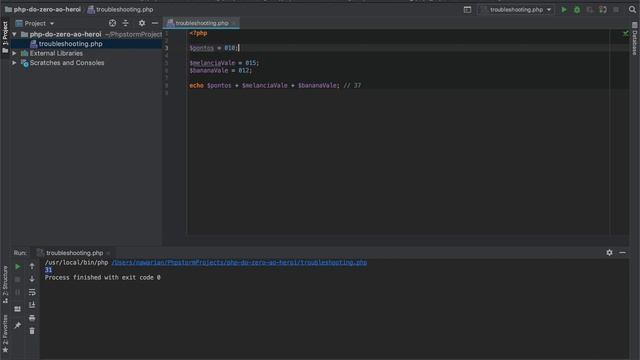
Task: Click the <?php opening tag line
Action: pyautogui.click(x=198, y=33)
